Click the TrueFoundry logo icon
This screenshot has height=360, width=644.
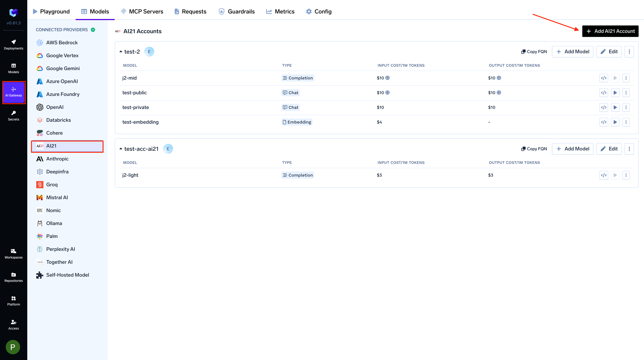[x=13, y=13]
